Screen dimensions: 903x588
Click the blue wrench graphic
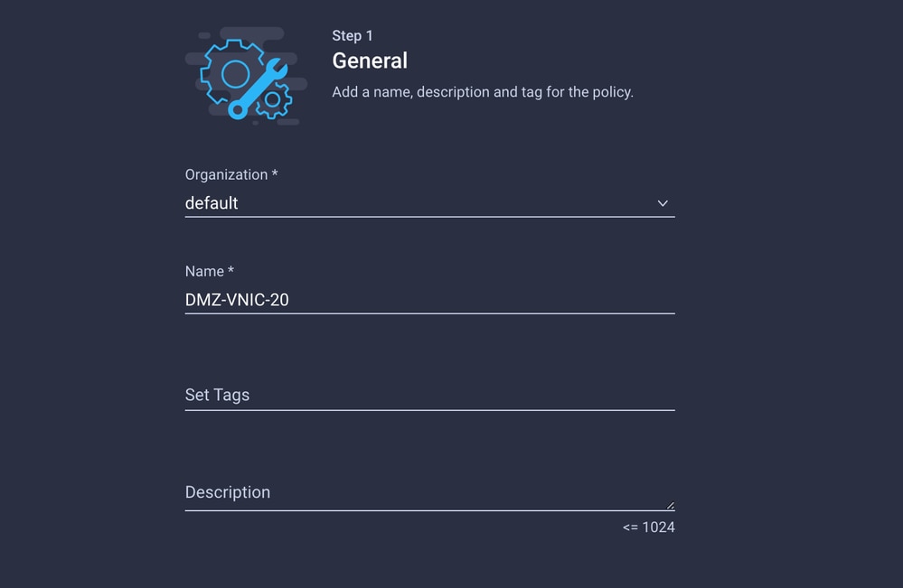pos(258,89)
